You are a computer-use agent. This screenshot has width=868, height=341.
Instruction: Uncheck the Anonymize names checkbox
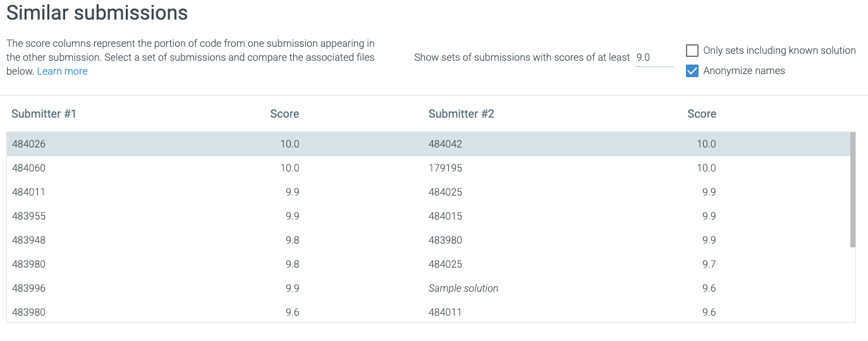(692, 71)
